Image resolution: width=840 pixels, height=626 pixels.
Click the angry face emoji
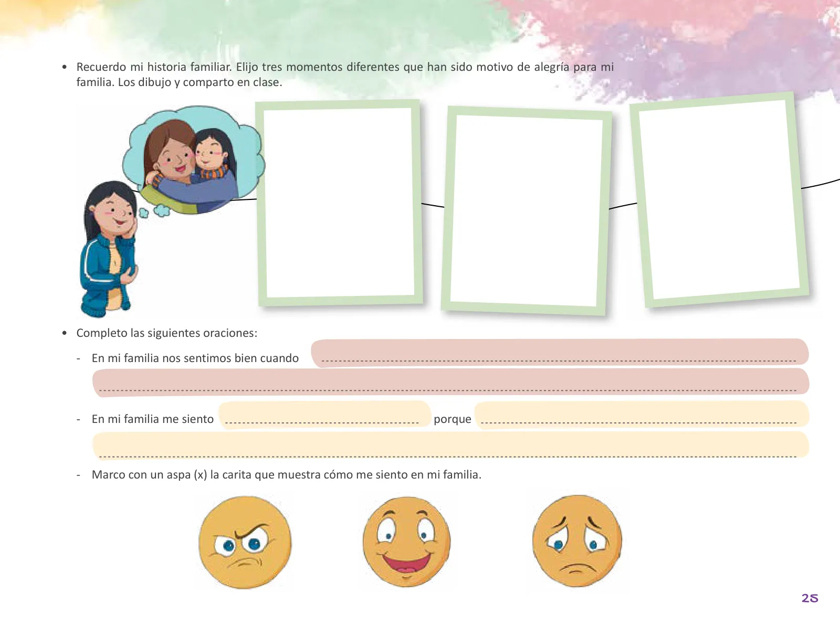point(245,542)
